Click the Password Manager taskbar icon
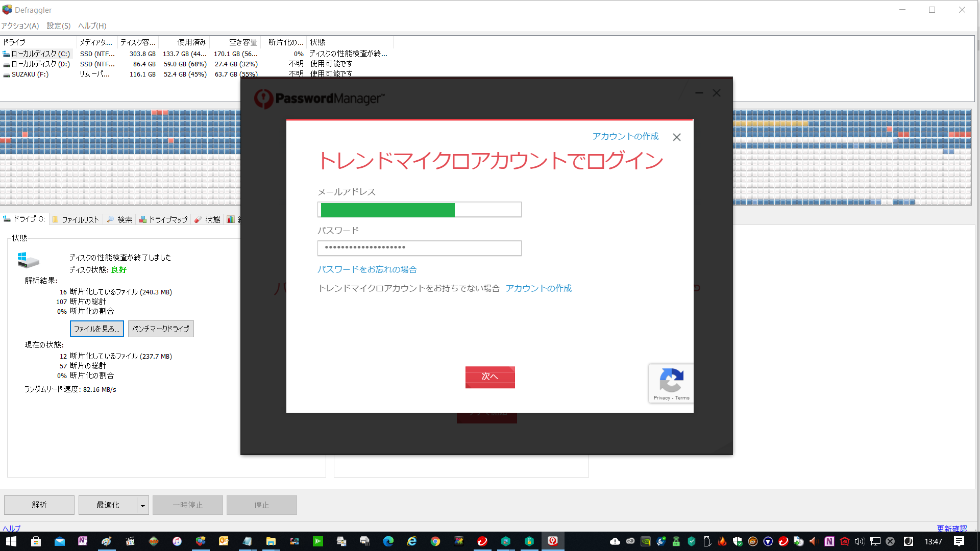 click(553, 541)
